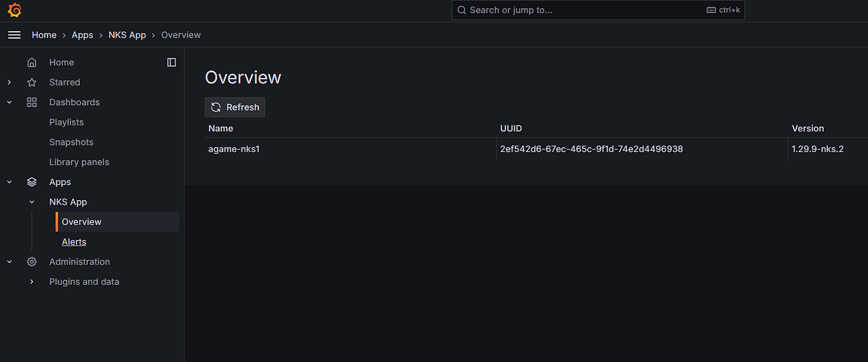Collapse the Dashboards section chevron

pyautogui.click(x=9, y=102)
